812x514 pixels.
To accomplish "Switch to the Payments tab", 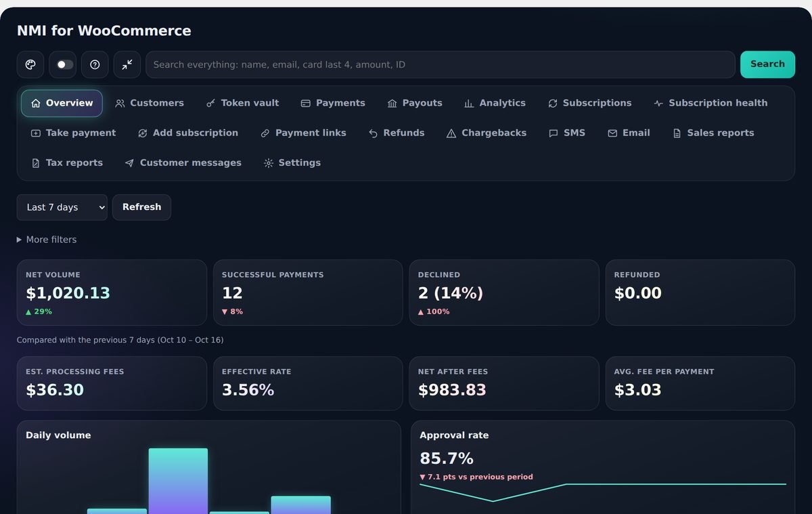I will point(333,104).
